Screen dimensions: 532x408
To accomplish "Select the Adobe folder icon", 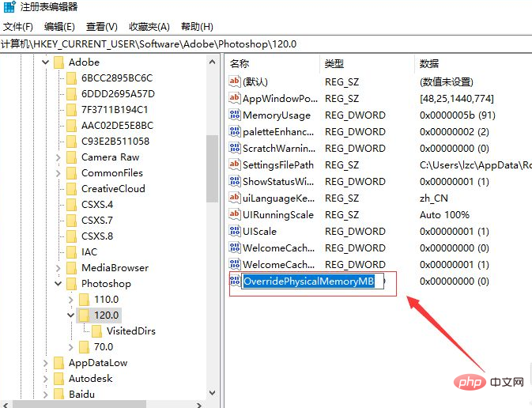I will [59, 62].
